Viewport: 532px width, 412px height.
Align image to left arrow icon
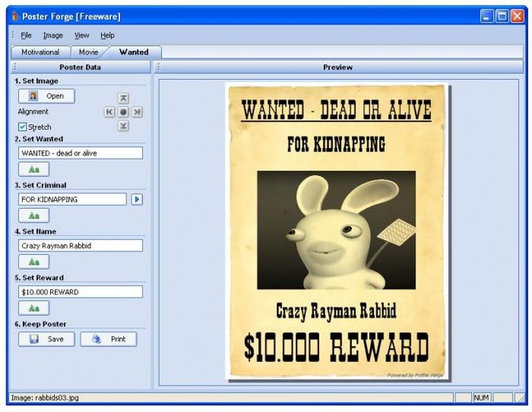(x=110, y=112)
